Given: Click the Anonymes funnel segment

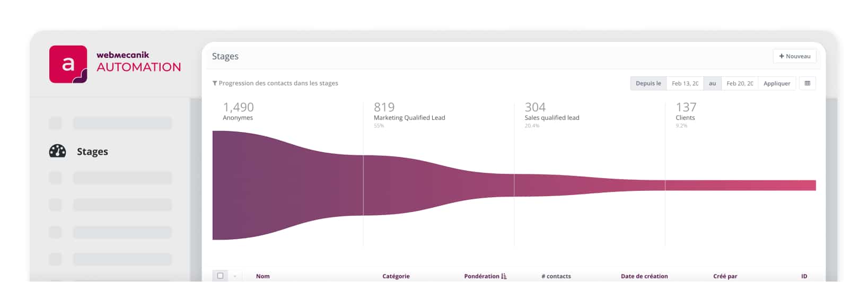Looking at the screenshot, I should point(286,185).
